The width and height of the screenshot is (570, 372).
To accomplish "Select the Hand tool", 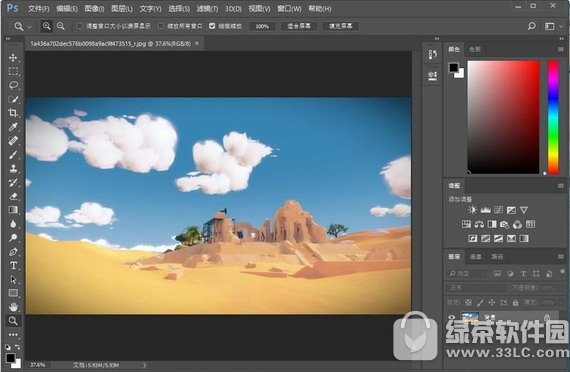I will pyautogui.click(x=13, y=307).
